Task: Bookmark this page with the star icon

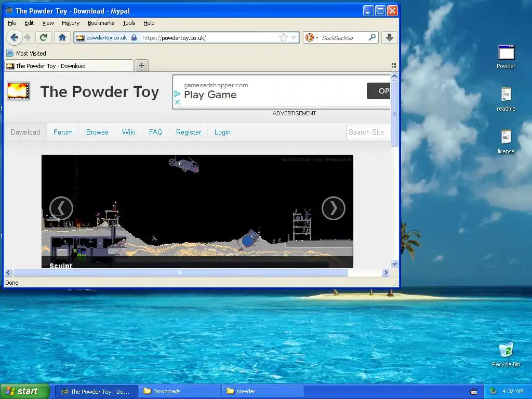Action: 283,37
